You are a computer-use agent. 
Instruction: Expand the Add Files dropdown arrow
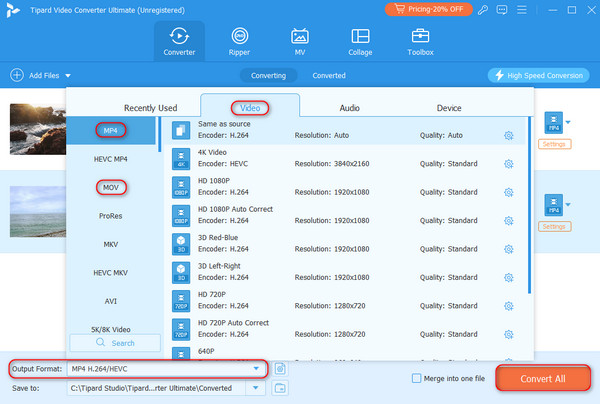(68, 76)
